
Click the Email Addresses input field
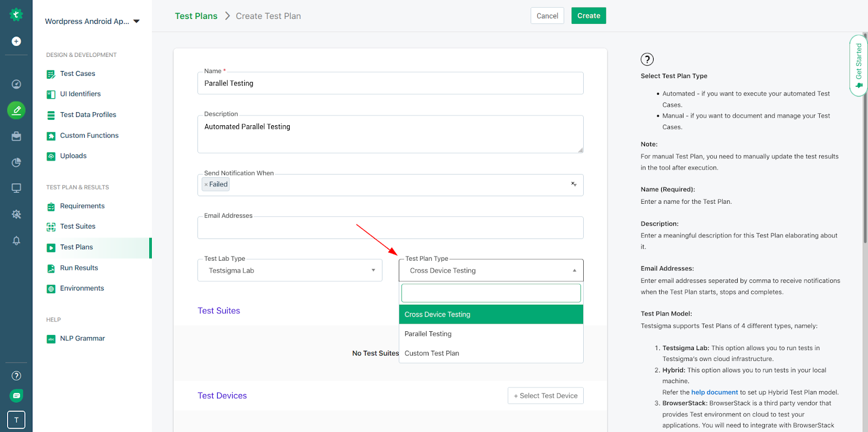click(390, 228)
